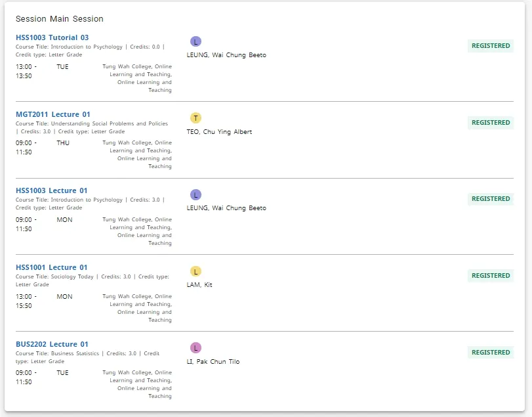Click the yellow avatar for TEO, Chu Ying Albert
This screenshot has width=532, height=417.
[x=195, y=118]
